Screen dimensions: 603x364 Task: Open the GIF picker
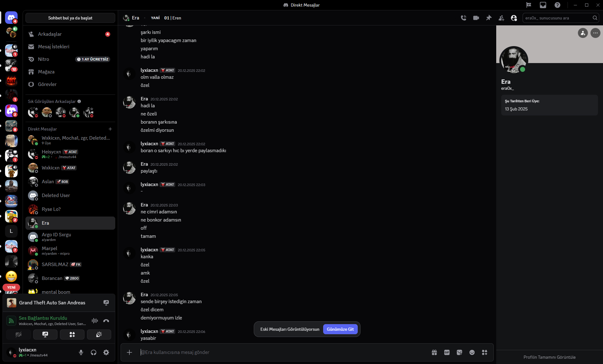tap(447, 352)
